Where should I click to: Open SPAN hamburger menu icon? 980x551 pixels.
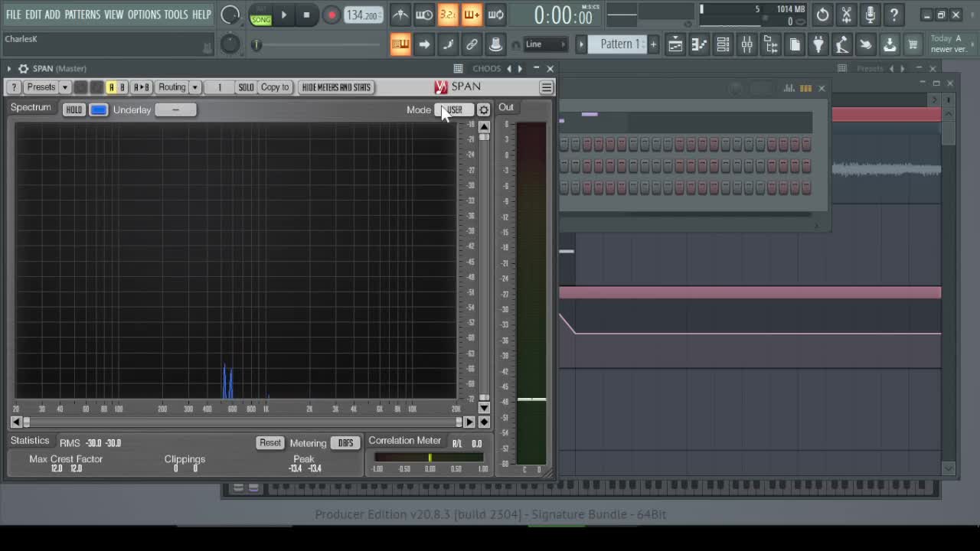pos(546,87)
